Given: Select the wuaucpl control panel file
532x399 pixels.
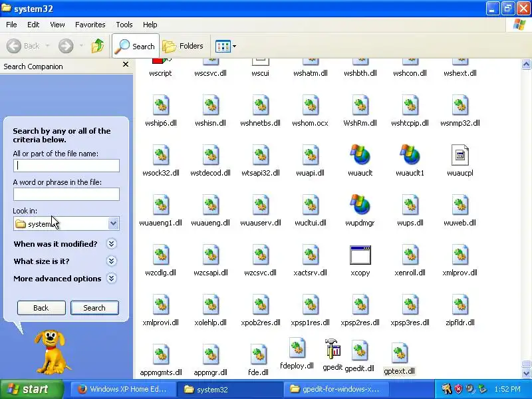Looking at the screenshot, I should click(460, 155).
